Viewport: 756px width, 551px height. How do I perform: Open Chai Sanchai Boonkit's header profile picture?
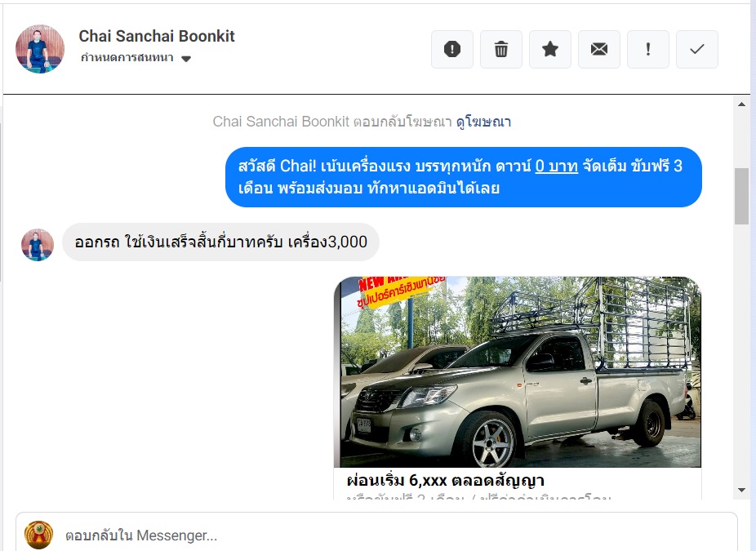coord(40,49)
